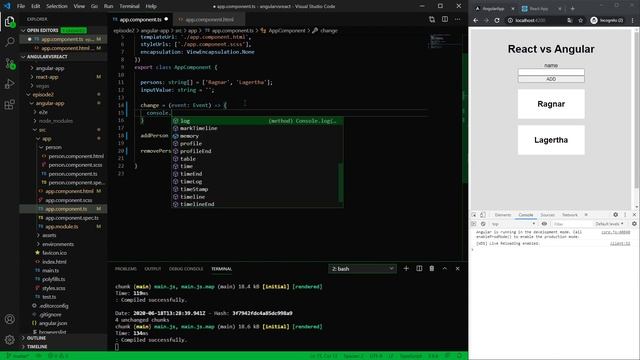Open the File menu

tap(21, 6)
